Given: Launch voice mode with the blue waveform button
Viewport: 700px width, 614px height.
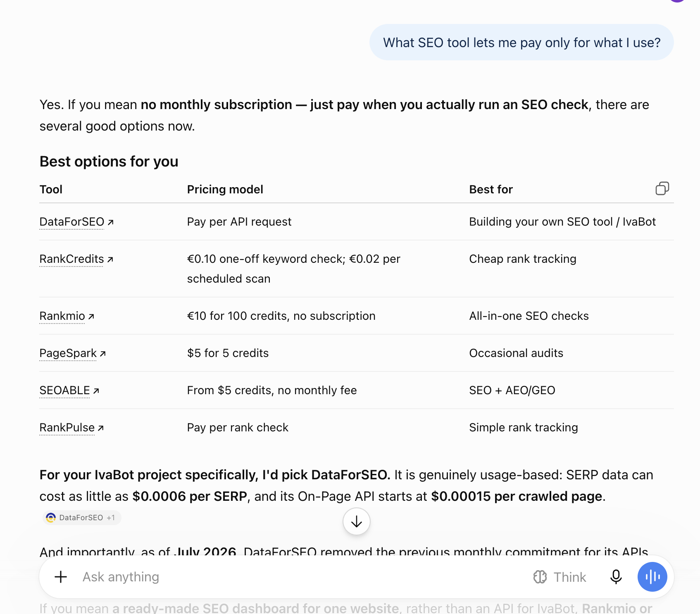Looking at the screenshot, I should point(652,577).
